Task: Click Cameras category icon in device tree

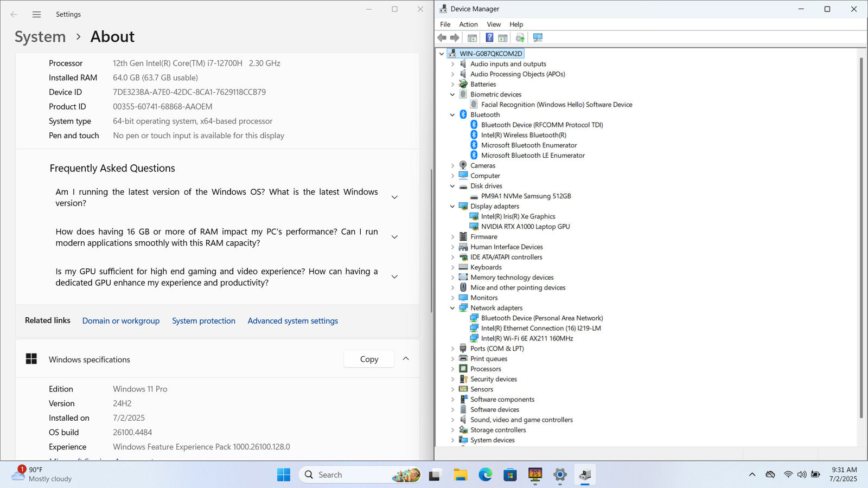Action: click(x=463, y=165)
